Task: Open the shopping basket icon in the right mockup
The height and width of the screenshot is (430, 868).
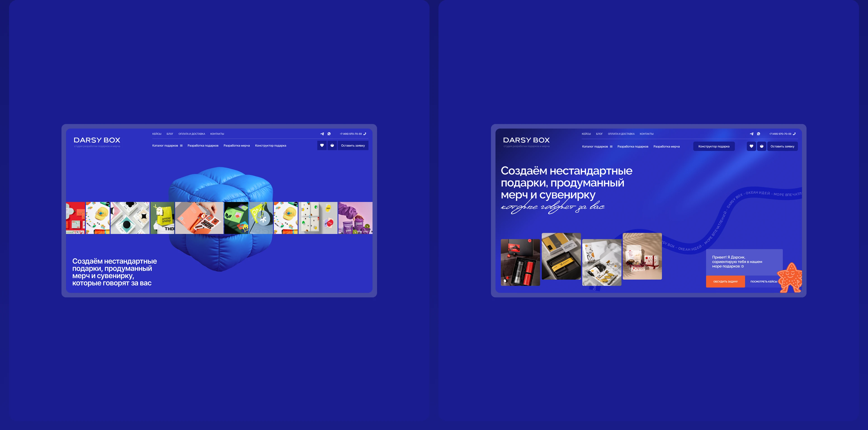Action: coord(762,146)
